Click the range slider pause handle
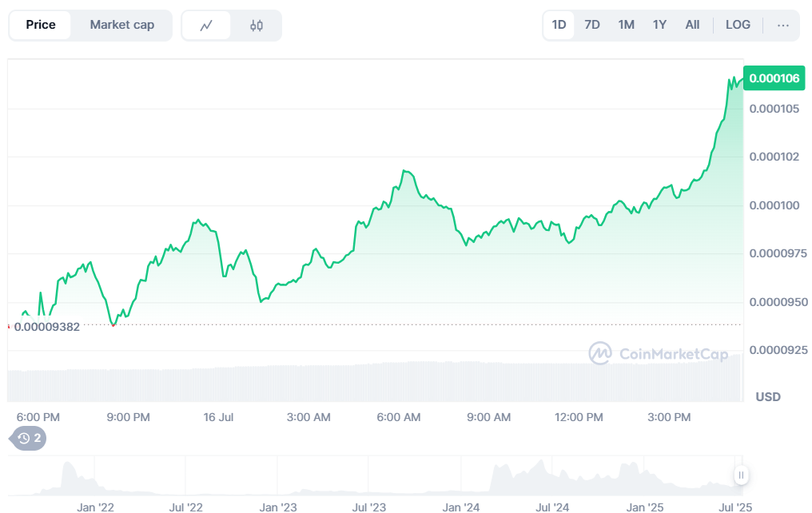 pos(741,475)
